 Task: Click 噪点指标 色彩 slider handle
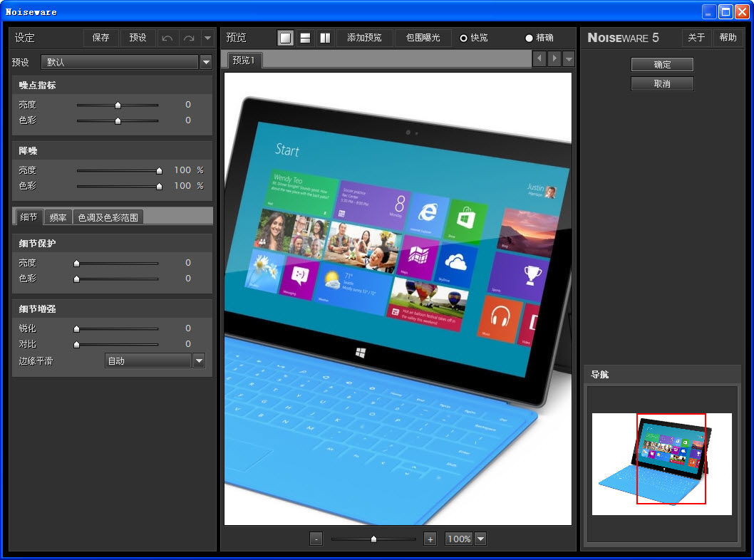tap(118, 121)
